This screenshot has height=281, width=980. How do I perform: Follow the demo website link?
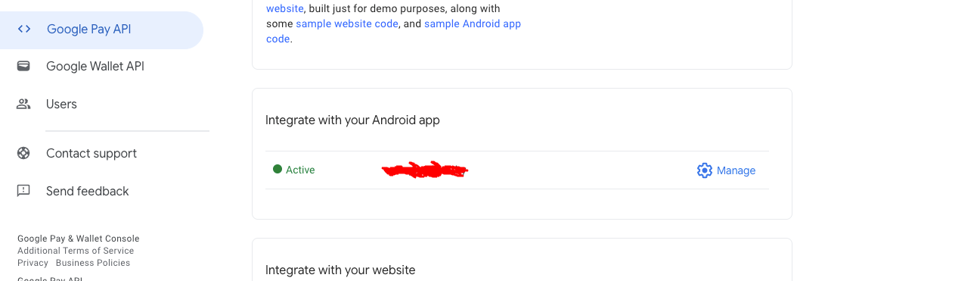pos(285,9)
